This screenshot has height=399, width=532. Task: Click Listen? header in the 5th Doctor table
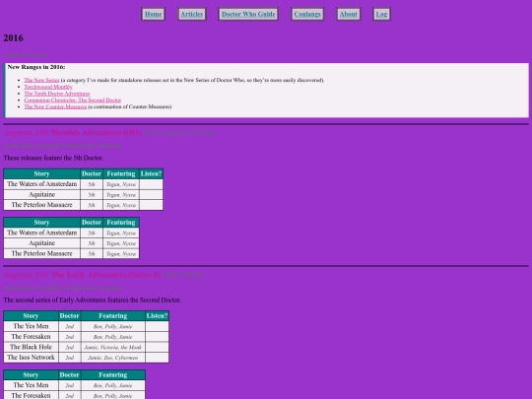click(x=151, y=173)
